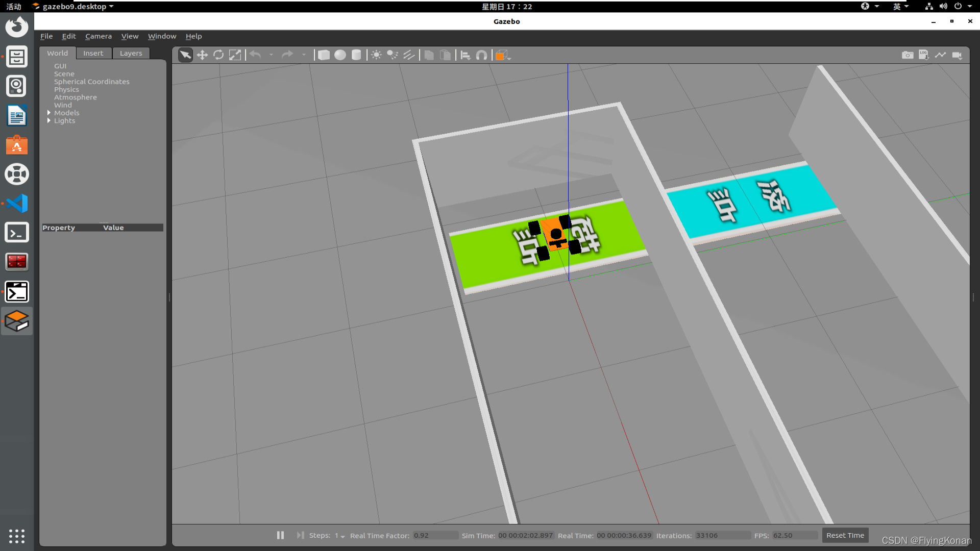980x551 pixels.
Task: Insert a cylinder shape
Action: coord(356,55)
